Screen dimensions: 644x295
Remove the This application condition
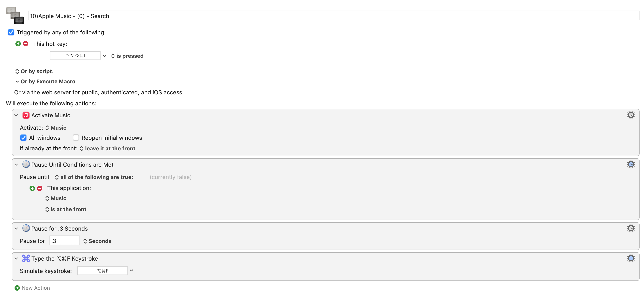point(40,188)
